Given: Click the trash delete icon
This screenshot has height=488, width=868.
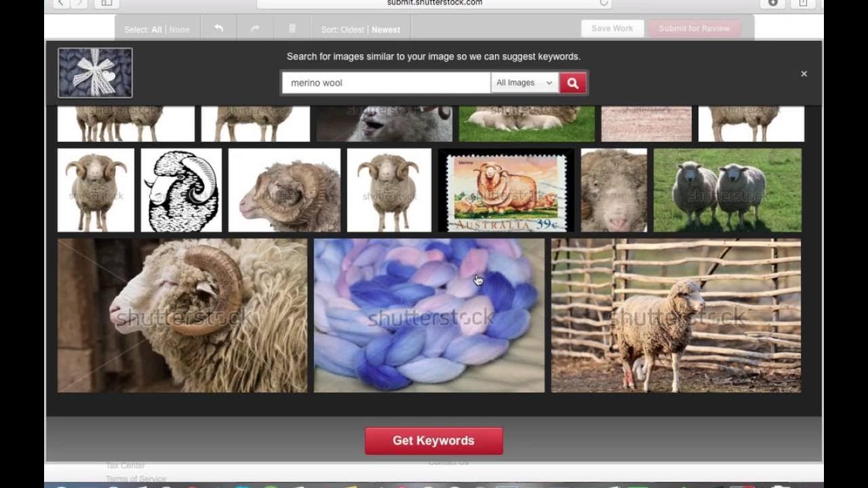Looking at the screenshot, I should 292,28.
